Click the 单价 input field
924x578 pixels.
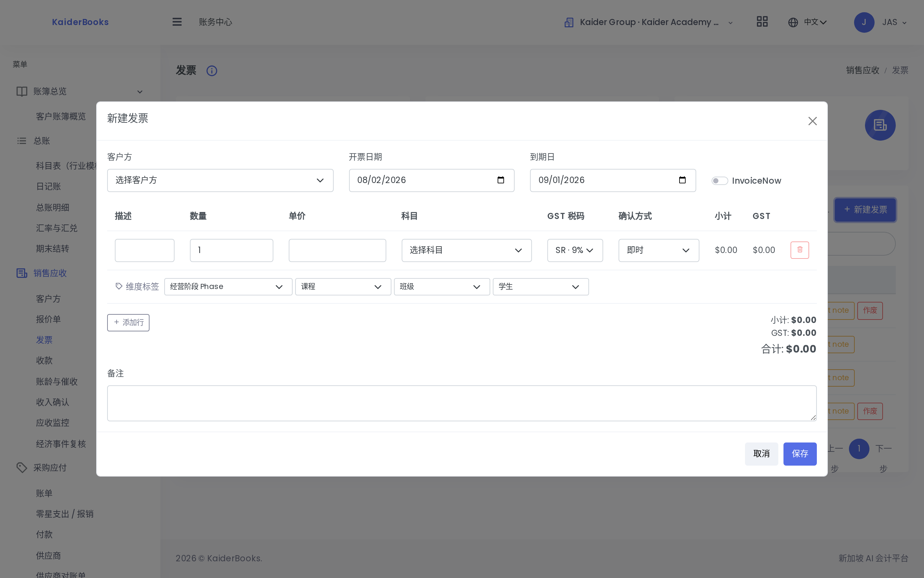337,250
